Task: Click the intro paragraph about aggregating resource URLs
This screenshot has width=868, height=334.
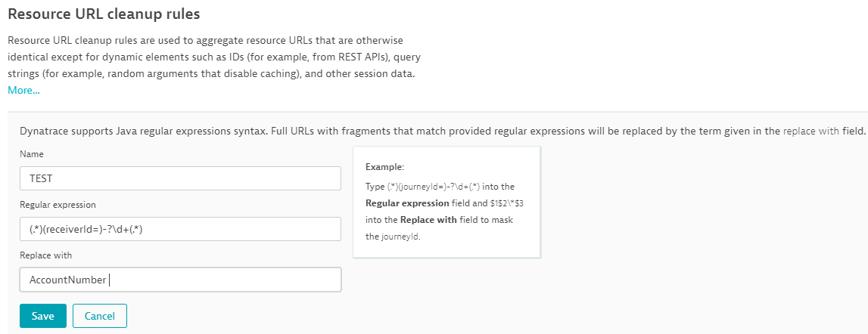Action: click(210, 57)
